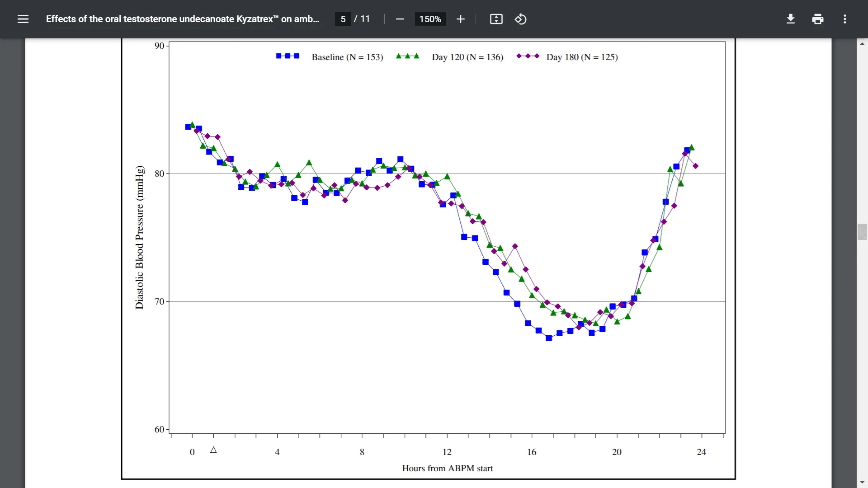Viewport: 868px width, 488px height.
Task: Click the blue squares Baseline legend symbol
Action: (288, 56)
